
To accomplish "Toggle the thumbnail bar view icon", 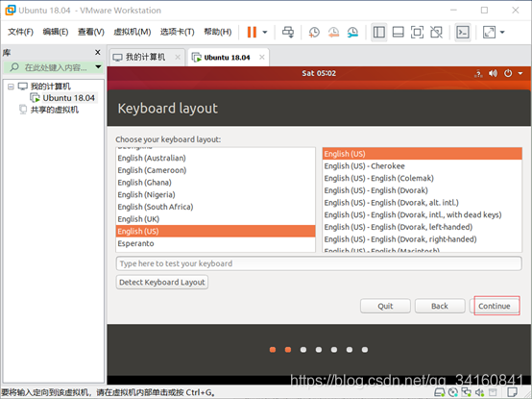I will tap(398, 33).
